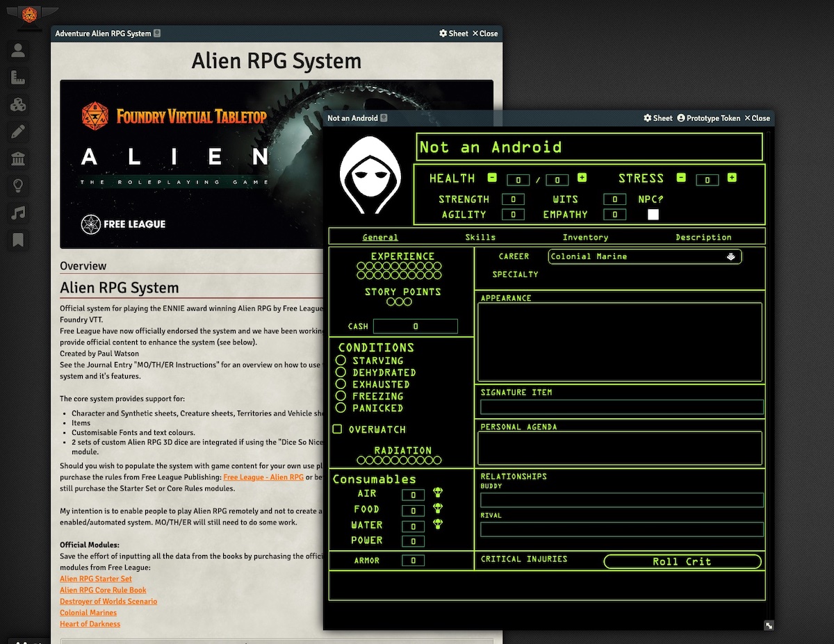Click the Cash input field

(x=416, y=326)
